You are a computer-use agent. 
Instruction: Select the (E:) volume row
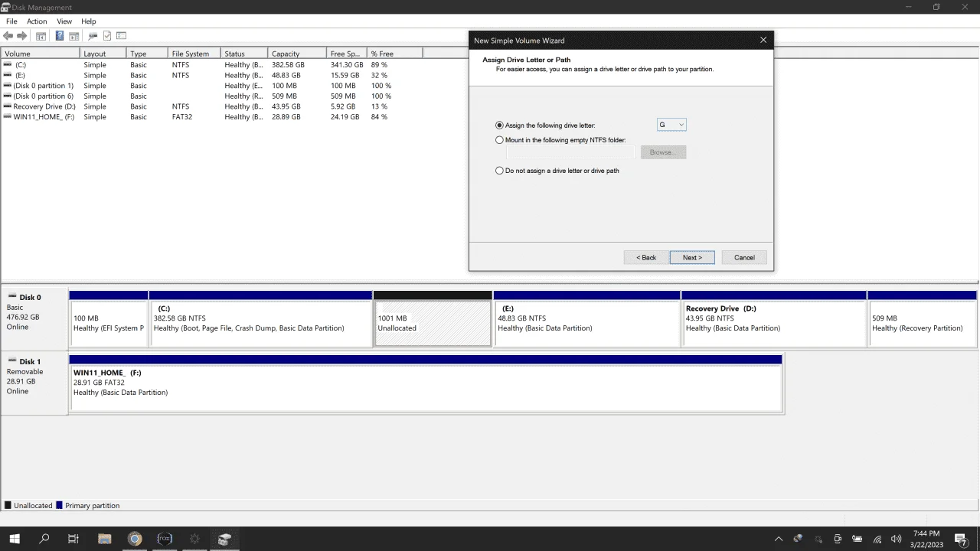coord(211,75)
